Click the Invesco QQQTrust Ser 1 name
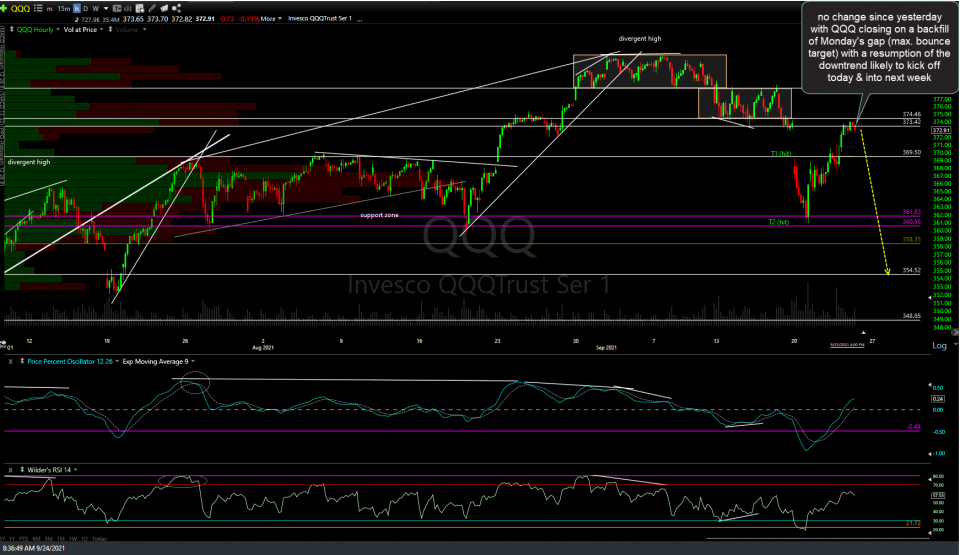Viewport: 960px width, 555px height. (320, 18)
